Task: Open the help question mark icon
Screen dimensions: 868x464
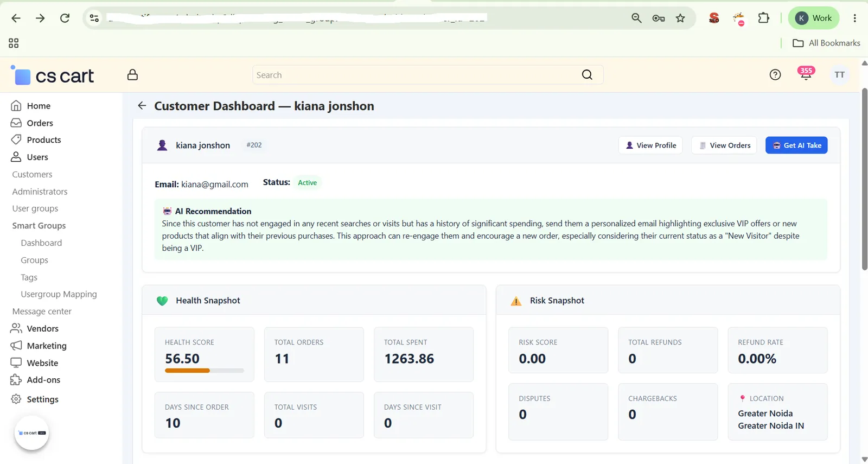Action: [775, 75]
